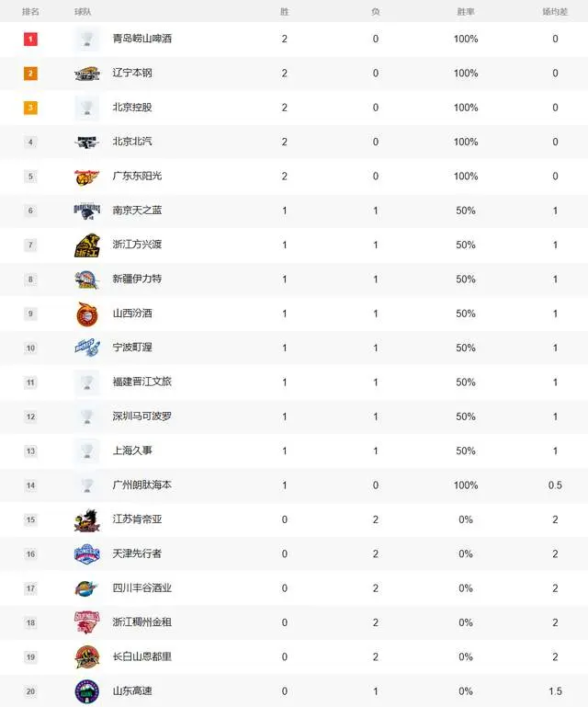Click the Xinjiang Yilite team logo
Image resolution: width=588 pixels, height=707 pixels.
click(x=86, y=279)
